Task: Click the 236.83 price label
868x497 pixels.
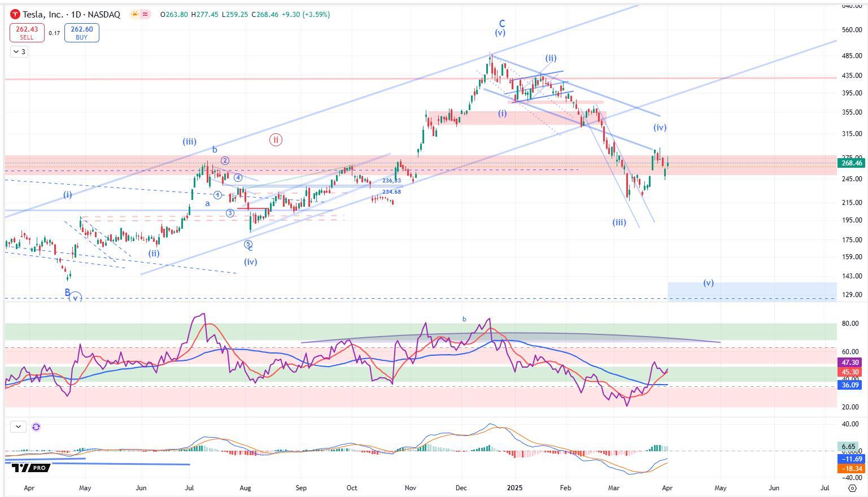Action: 391,181
